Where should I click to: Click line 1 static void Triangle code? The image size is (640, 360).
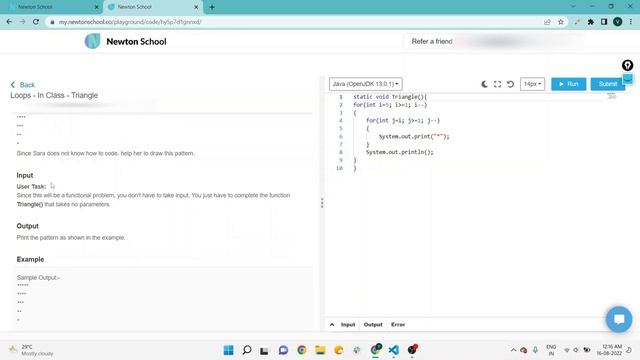coord(390,97)
